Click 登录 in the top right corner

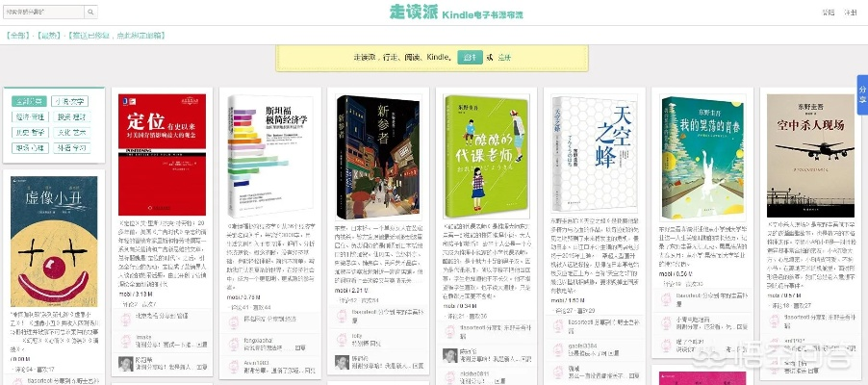point(829,13)
